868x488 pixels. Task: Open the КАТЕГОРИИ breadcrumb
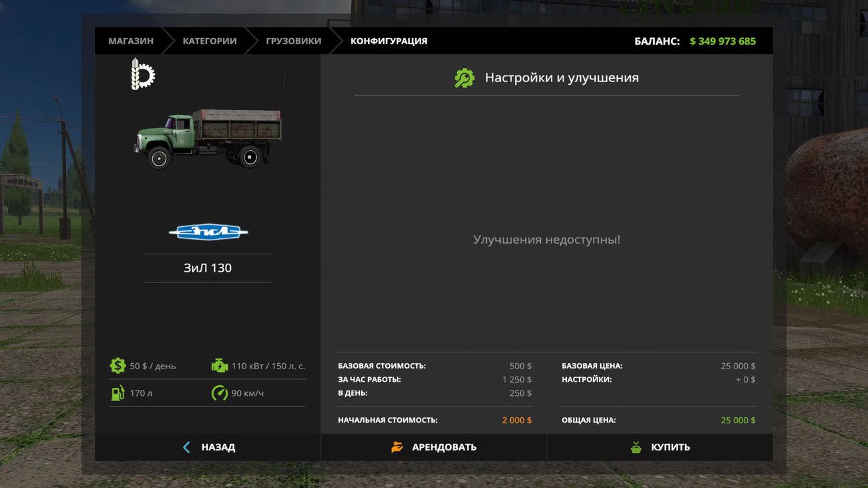coord(210,41)
